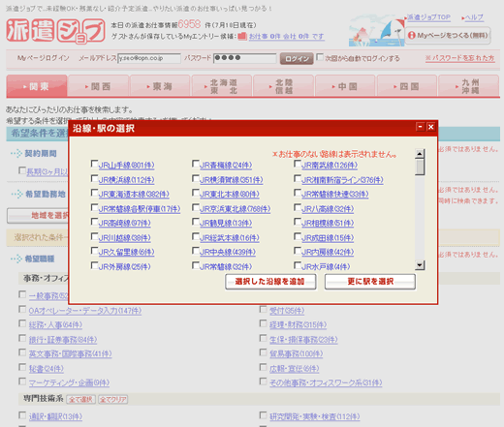This screenshot has height=427, width=504.
Task: Click the route list scrollbar thumb
Action: point(420,168)
